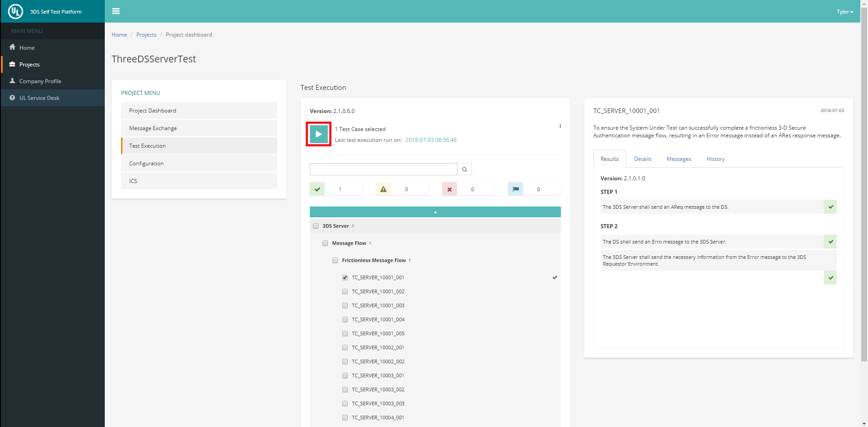Check TC_SERVER_10004_001 checkbox

(x=345, y=418)
